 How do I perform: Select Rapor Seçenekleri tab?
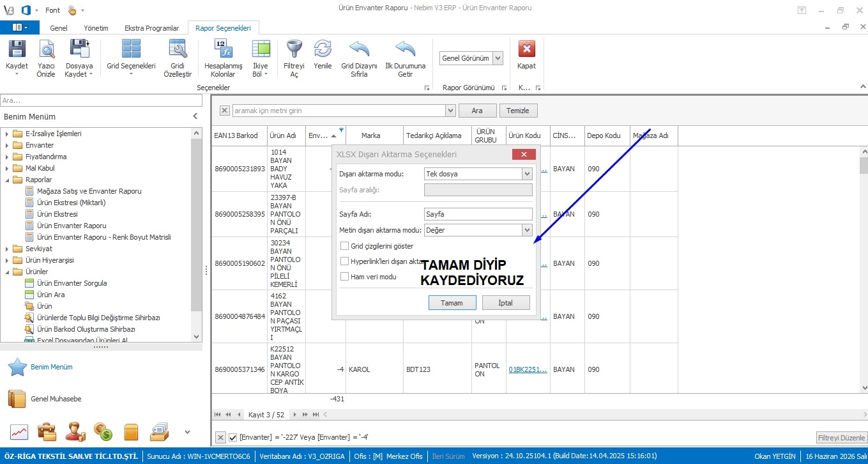[224, 28]
